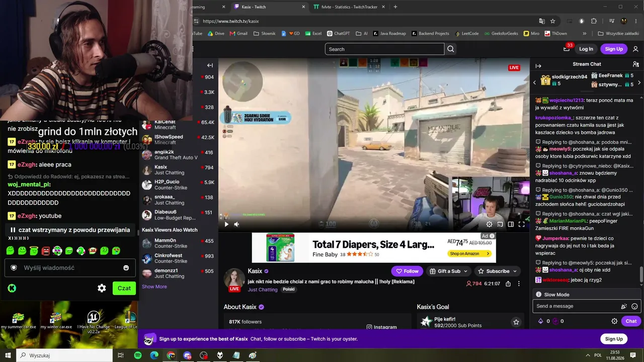The image size is (644, 362).
Task: Enter fullscreen in the video player
Action: coord(522,224)
